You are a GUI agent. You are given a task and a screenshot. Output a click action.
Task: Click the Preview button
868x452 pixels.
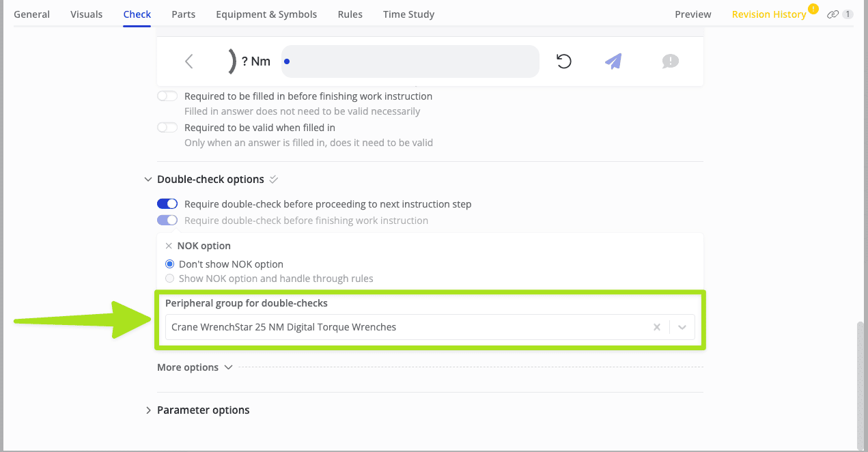click(x=692, y=14)
